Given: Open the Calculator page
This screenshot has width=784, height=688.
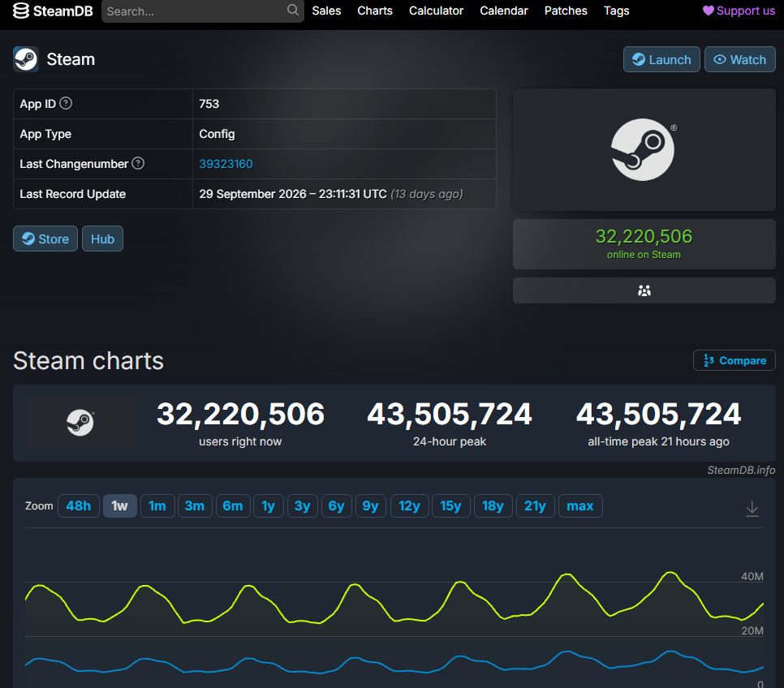Looking at the screenshot, I should pos(436,11).
